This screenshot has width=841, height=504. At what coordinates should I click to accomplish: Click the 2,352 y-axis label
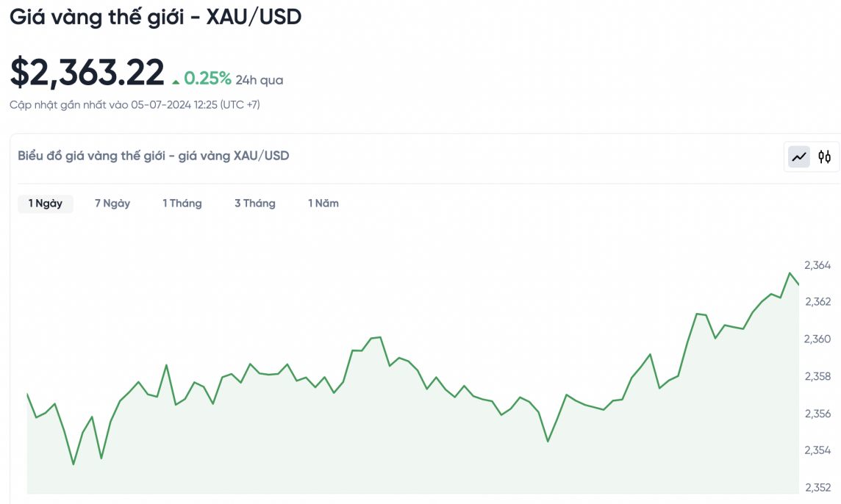[x=817, y=488]
